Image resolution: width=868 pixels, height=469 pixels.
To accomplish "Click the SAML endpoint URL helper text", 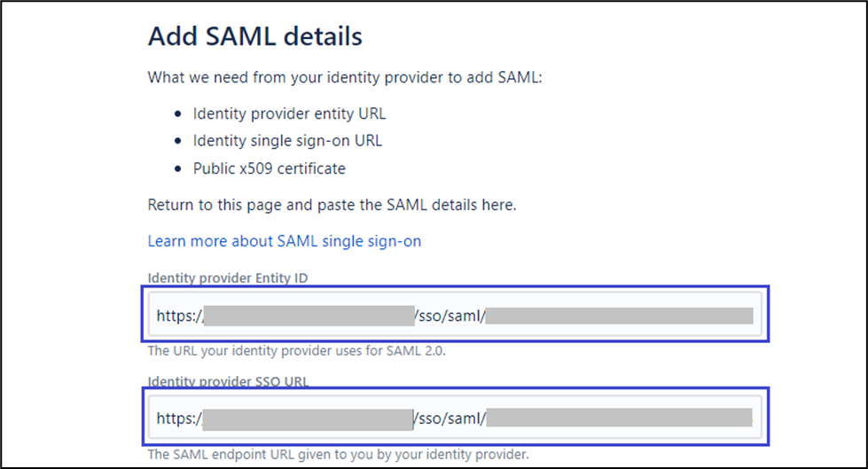I will pyautogui.click(x=338, y=455).
